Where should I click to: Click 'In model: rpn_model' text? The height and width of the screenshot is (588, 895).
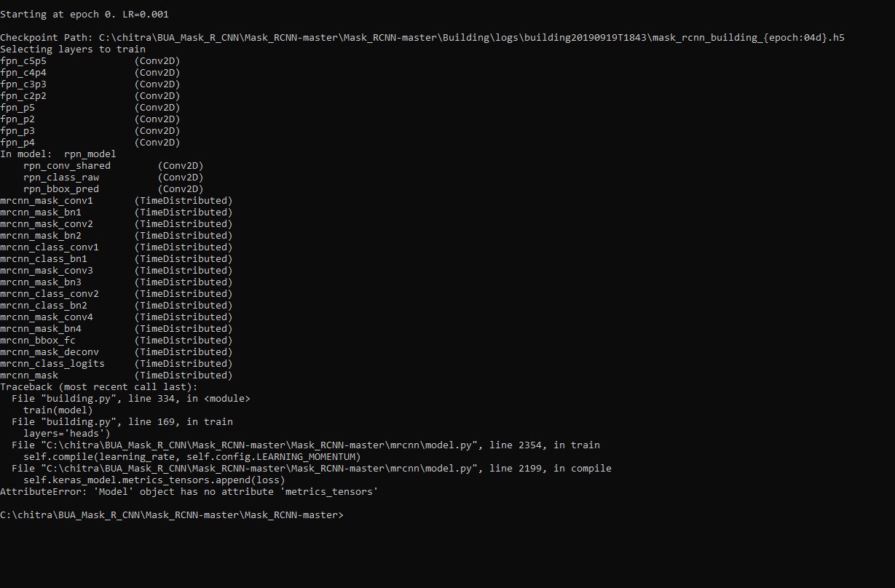pyautogui.click(x=58, y=154)
